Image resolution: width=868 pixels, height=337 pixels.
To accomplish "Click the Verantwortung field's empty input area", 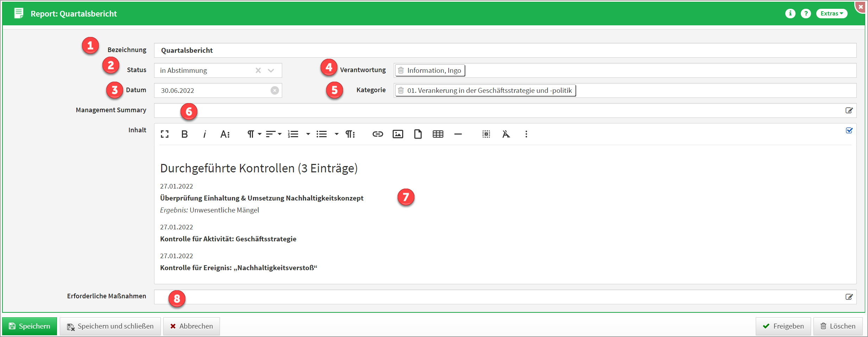I will 661,70.
